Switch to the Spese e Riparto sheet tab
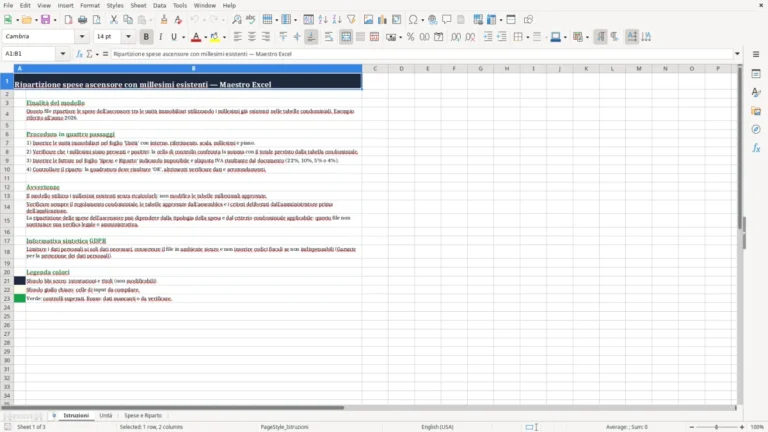The height and width of the screenshot is (432, 768). (143, 415)
